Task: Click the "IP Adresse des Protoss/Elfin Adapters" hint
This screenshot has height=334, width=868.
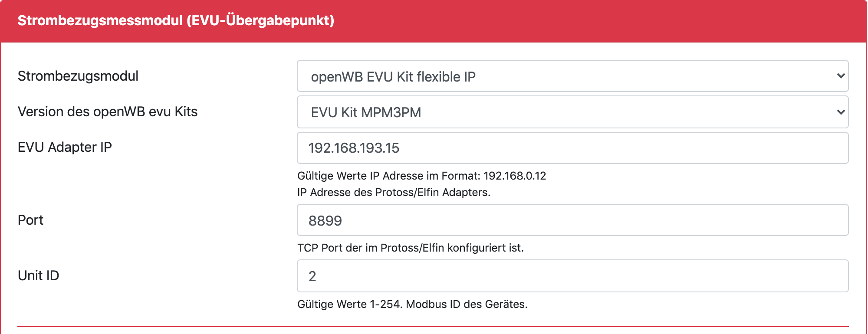Action: pos(393,193)
